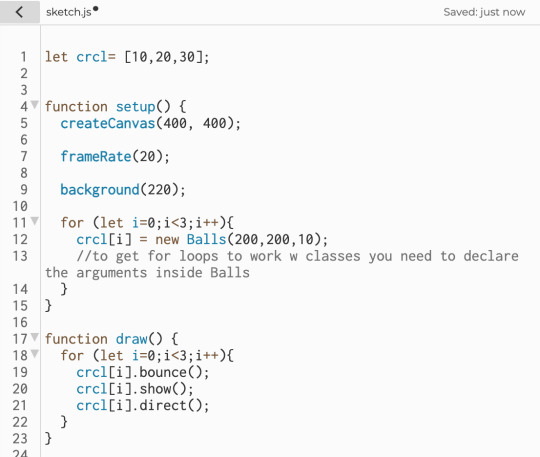The width and height of the screenshot is (540, 457).
Task: Click the 'function setup() {' declaration
Action: point(116,107)
